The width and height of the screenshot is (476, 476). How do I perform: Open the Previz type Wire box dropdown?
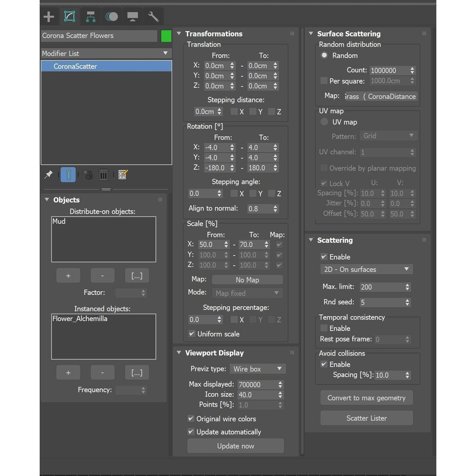(x=257, y=369)
